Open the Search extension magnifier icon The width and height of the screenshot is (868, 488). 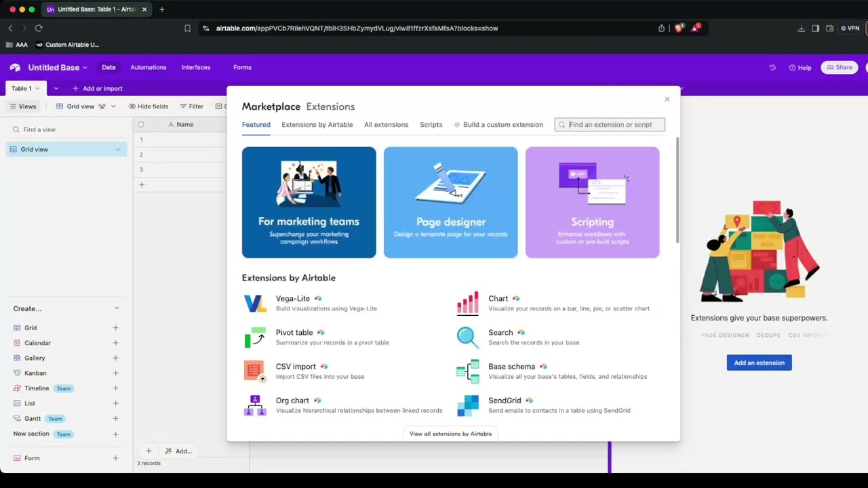[x=468, y=337]
